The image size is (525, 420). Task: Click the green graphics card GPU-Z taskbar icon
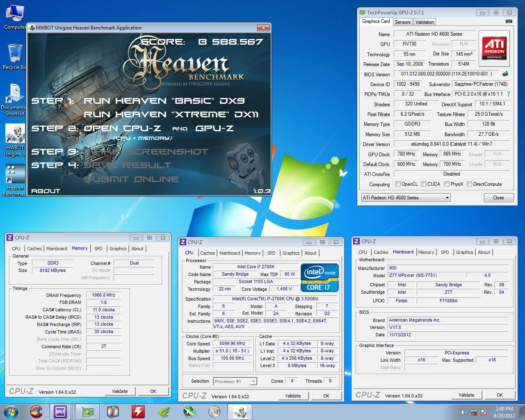[x=87, y=412]
